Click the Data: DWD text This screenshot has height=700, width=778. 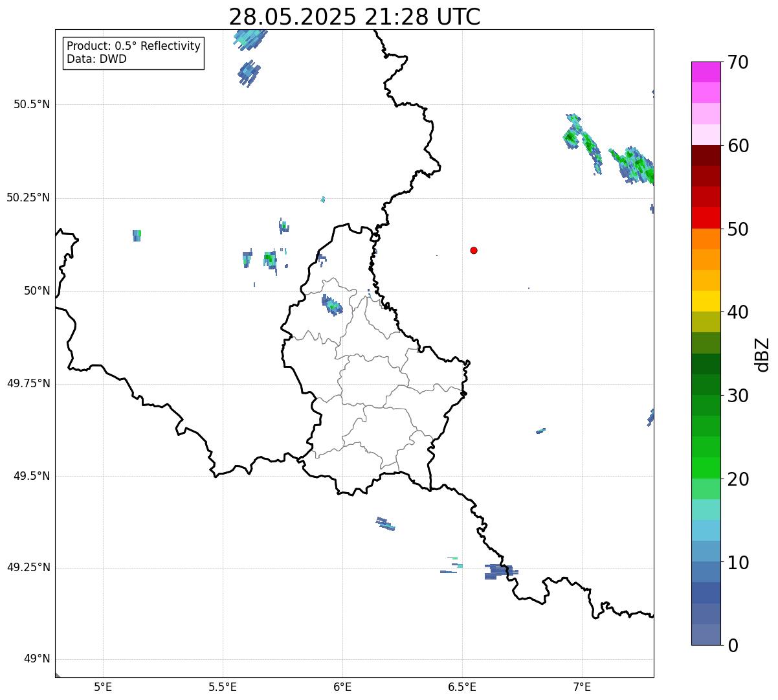pyautogui.click(x=96, y=59)
